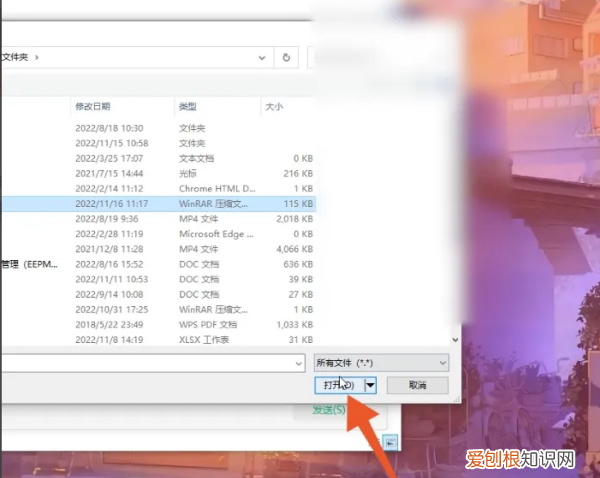Click the 文件夹 breadcrumb in the address bar
Screen dimensions: 600x478
click(15, 57)
